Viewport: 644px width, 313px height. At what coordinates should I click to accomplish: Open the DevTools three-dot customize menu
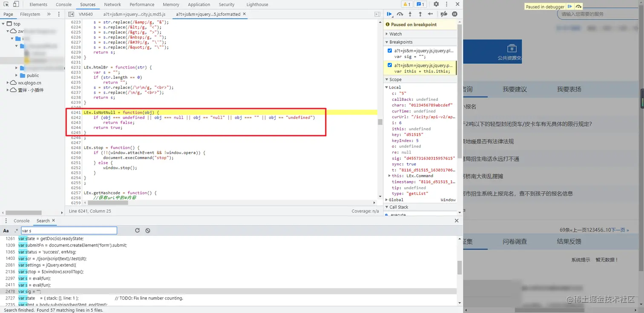(447, 4)
